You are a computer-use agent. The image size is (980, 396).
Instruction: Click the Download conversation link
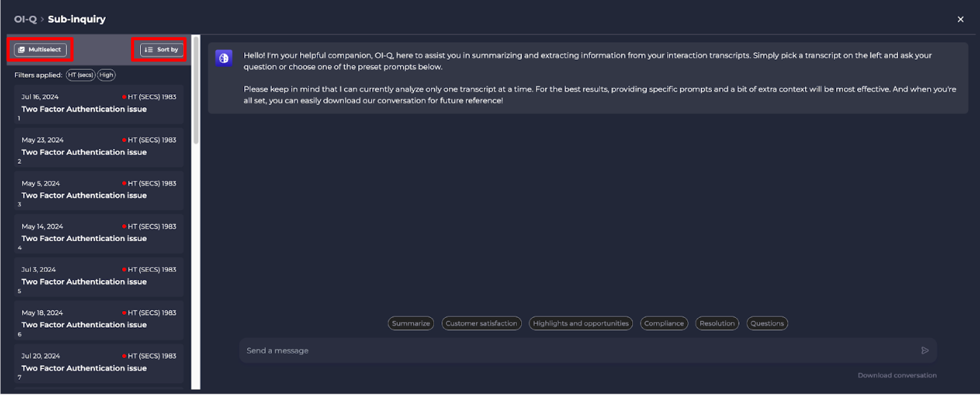click(897, 376)
